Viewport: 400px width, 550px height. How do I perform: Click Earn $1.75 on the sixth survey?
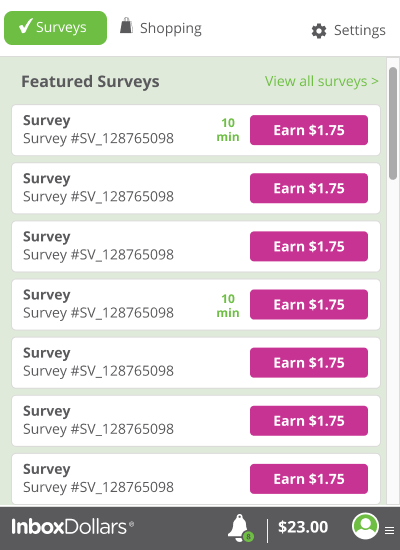coord(309,421)
